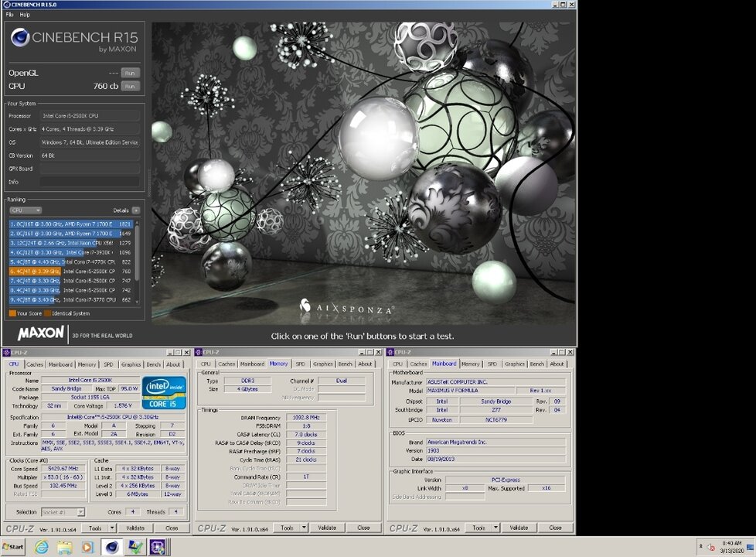Click the DRAM Frequency value 1092.8 MHz
756x557 pixels.
coord(306,418)
